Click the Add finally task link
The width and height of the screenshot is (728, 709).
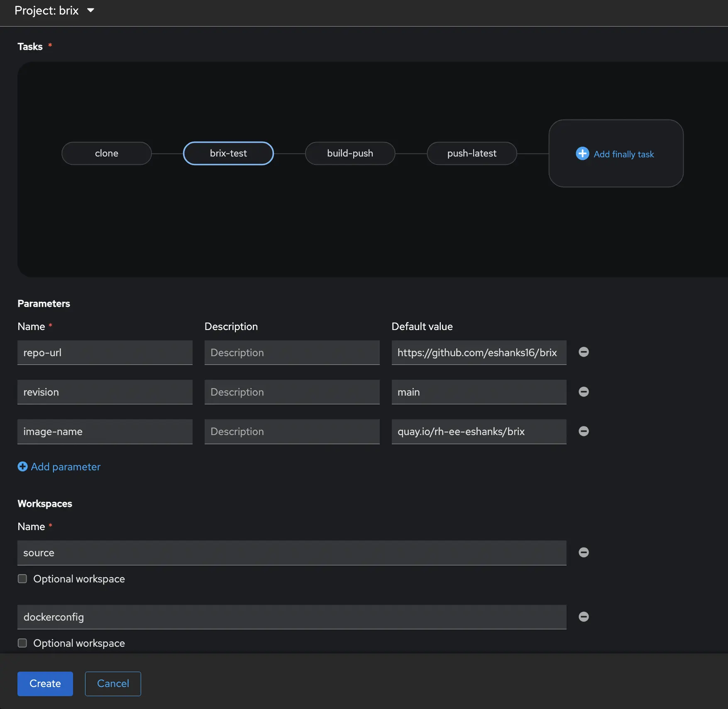[x=623, y=154]
